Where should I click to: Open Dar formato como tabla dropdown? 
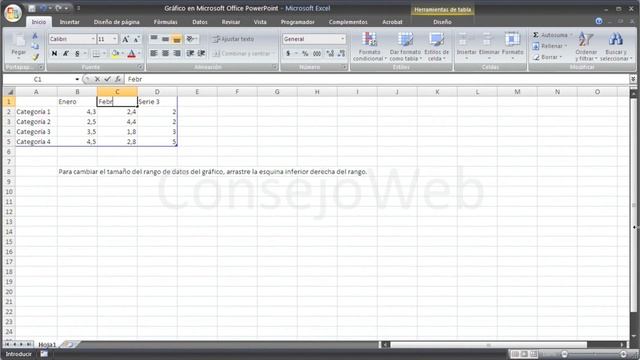[x=405, y=47]
